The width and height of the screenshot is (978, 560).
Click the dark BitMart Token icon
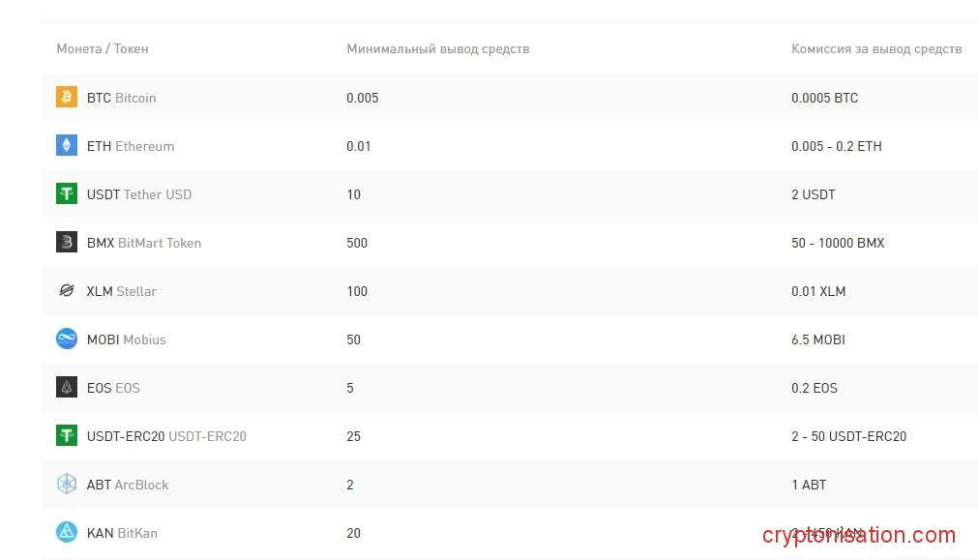coord(66,242)
